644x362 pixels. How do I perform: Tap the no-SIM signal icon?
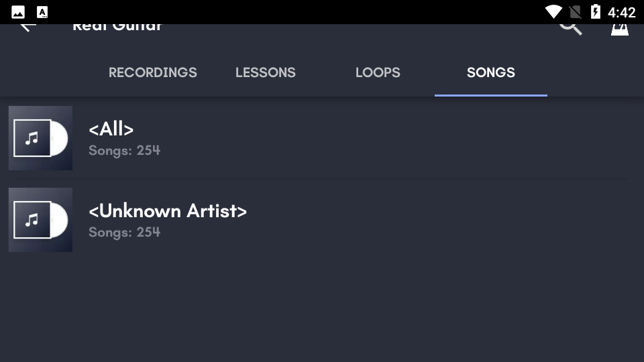tap(575, 12)
